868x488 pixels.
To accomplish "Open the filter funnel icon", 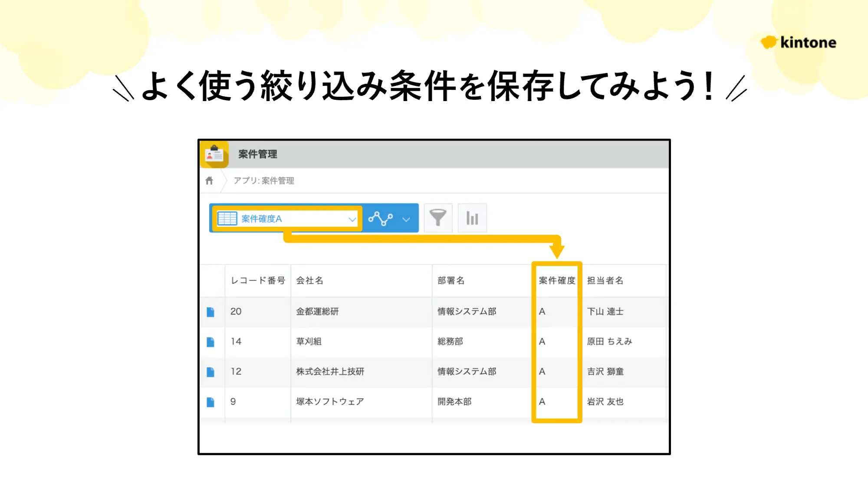I will (437, 218).
